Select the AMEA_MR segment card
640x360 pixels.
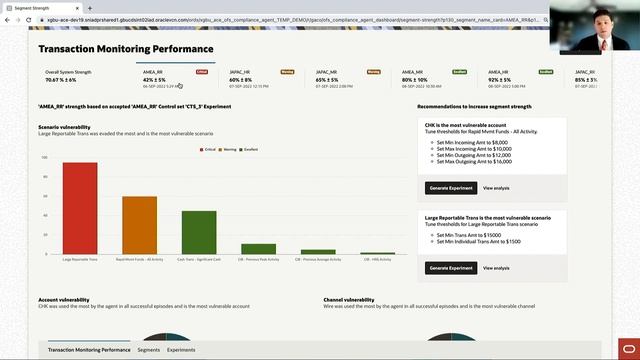click(434, 78)
